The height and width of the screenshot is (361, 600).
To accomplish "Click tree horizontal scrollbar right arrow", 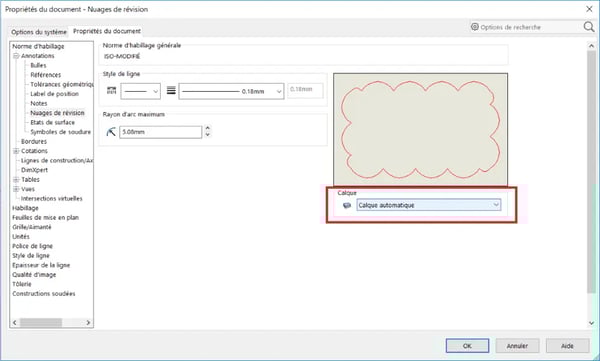I will click(88, 323).
